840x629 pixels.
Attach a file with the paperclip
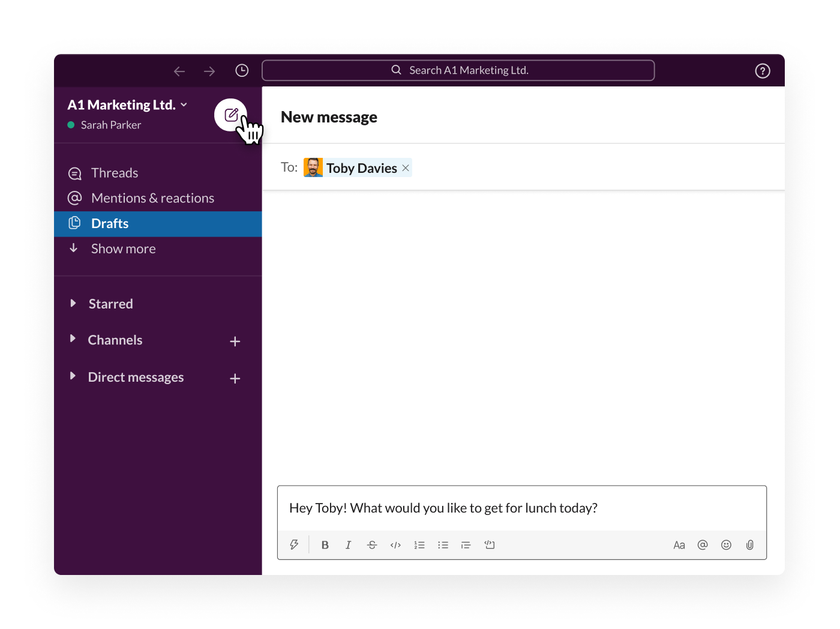pyautogui.click(x=750, y=545)
